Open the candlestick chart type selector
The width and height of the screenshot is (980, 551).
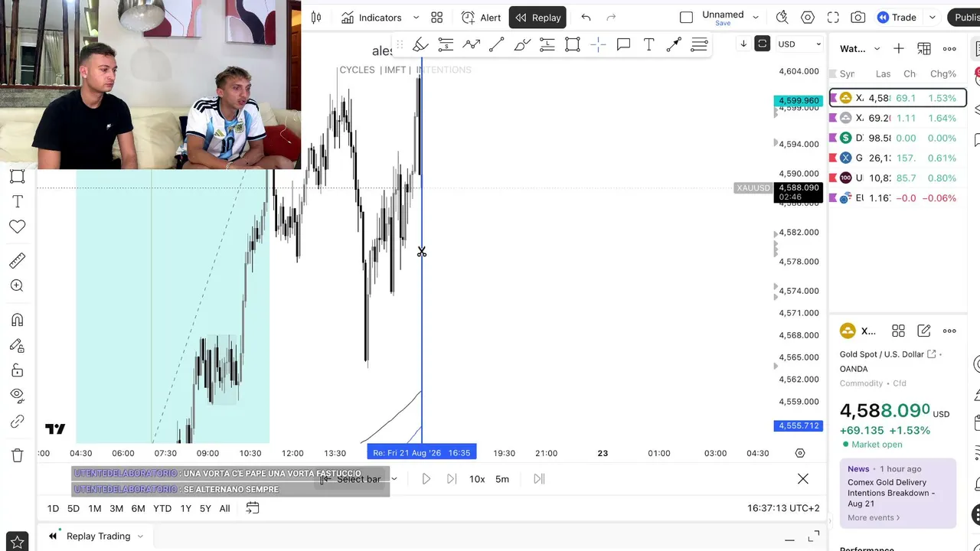point(316,18)
